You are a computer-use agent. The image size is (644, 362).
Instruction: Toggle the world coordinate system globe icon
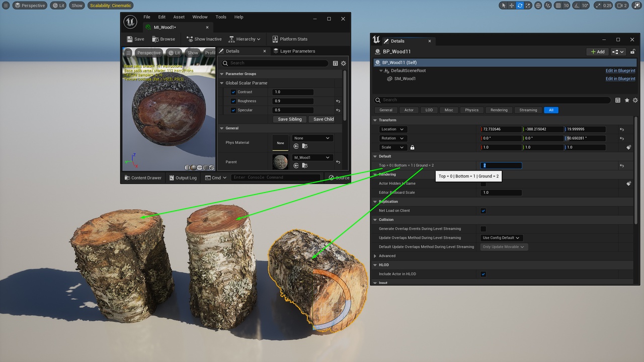(538, 6)
